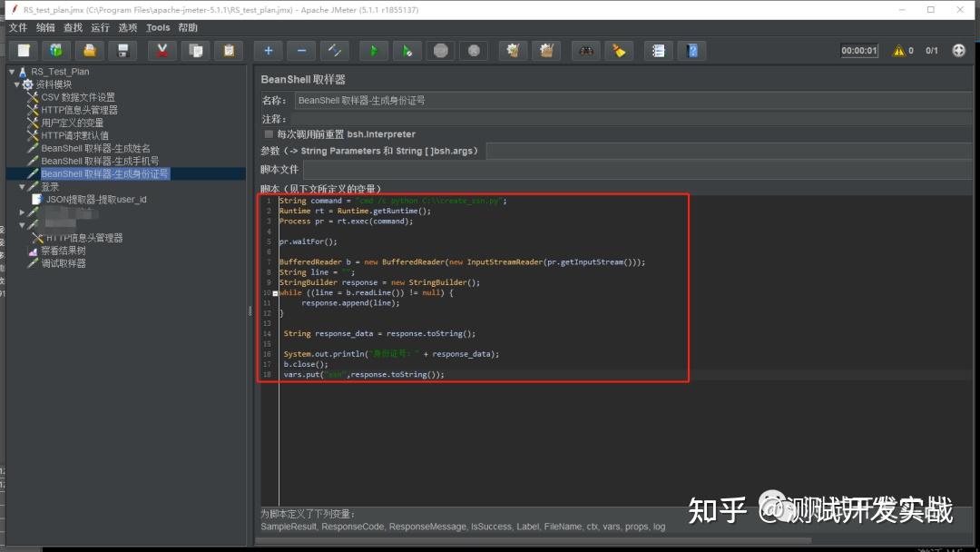
Task: Open the 编辑 menu
Action: [45, 27]
